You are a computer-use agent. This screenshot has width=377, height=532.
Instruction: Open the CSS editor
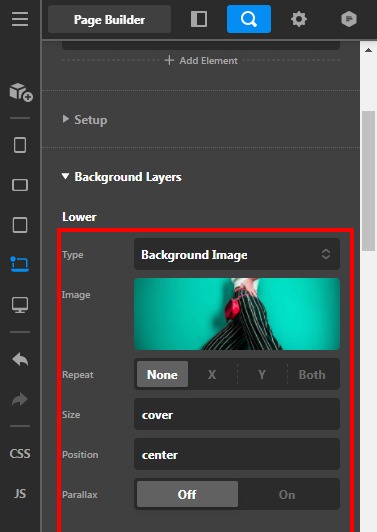point(20,454)
